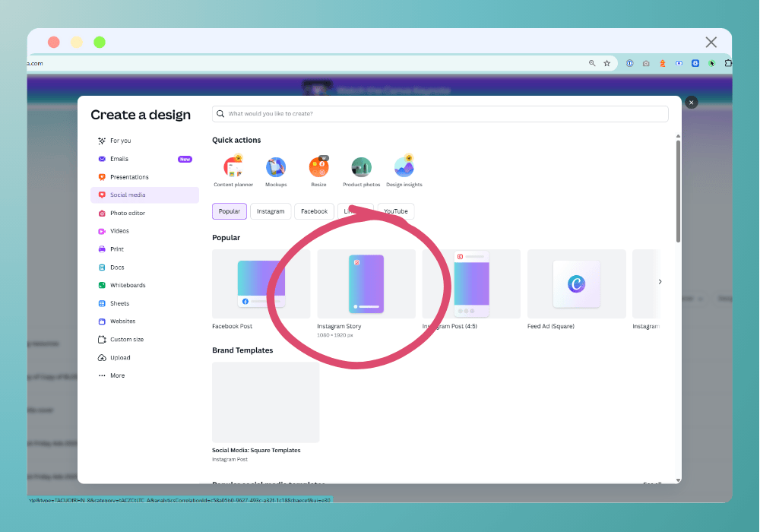Image resolution: width=760 pixels, height=532 pixels.
Task: Click the design search field
Action: [440, 114]
